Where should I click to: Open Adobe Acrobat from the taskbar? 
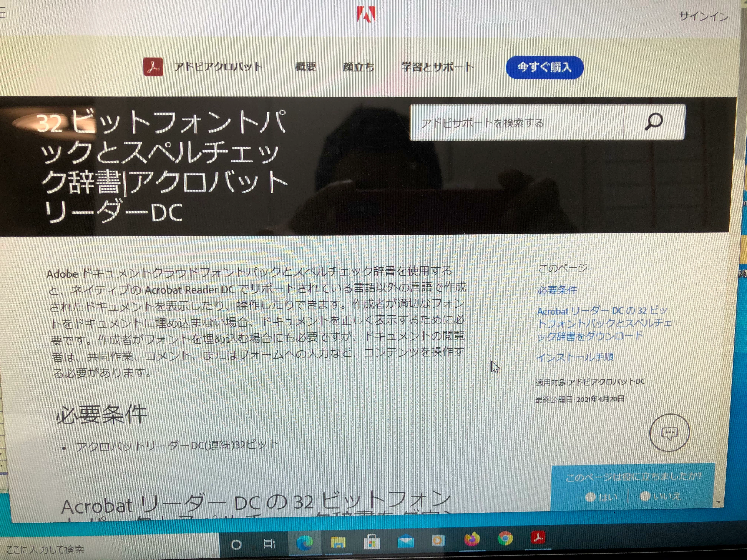[538, 537]
